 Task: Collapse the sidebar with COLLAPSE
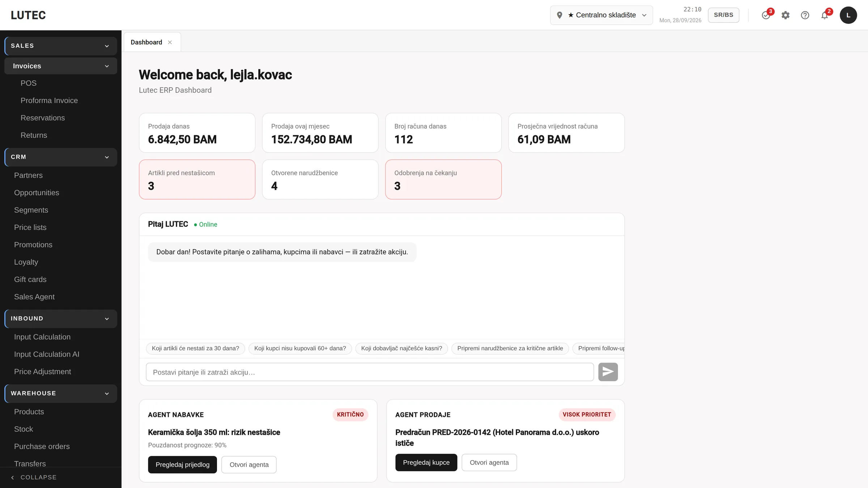pos(34,478)
